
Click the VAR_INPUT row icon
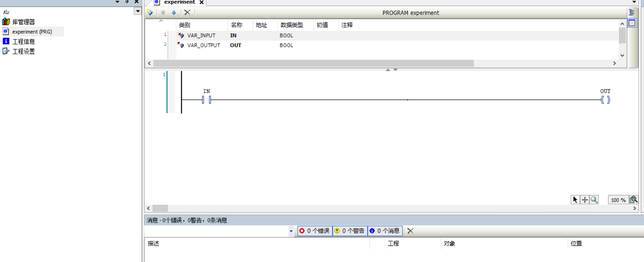point(181,35)
